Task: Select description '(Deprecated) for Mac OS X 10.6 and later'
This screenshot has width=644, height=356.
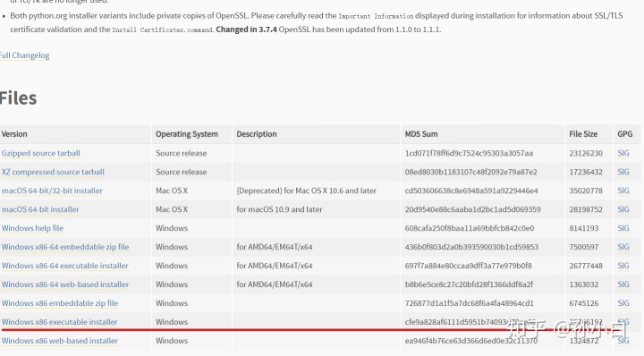Action: [307, 191]
